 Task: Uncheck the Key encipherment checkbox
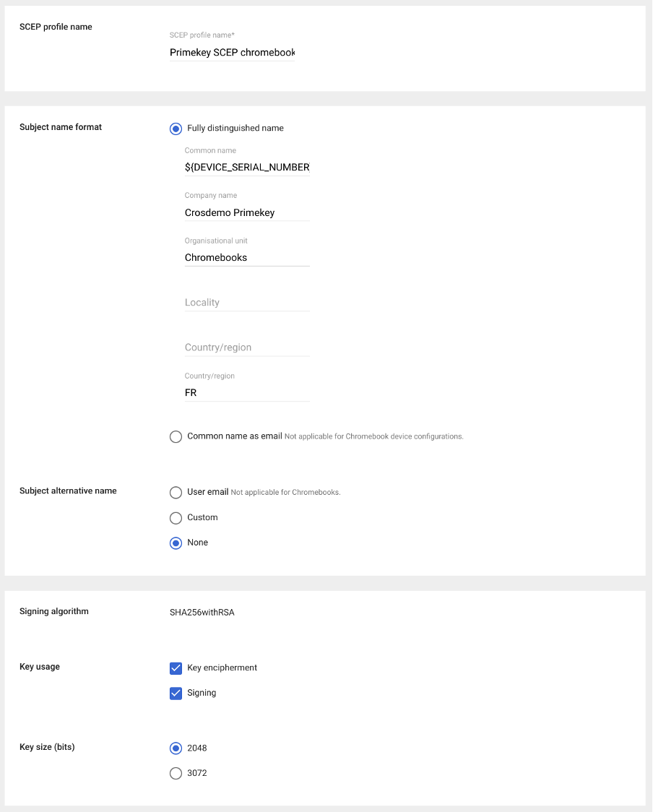[x=176, y=668]
